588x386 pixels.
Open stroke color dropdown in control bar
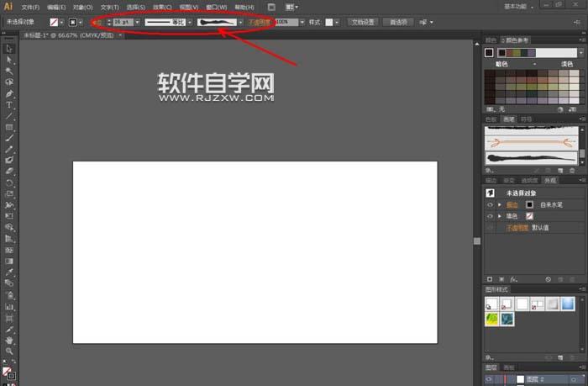[81, 23]
